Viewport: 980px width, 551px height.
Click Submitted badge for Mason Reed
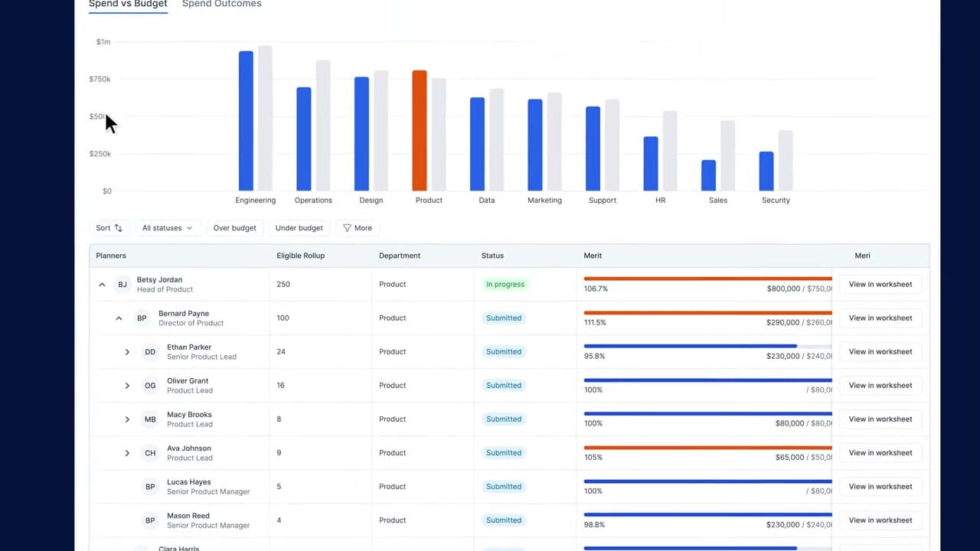504,520
